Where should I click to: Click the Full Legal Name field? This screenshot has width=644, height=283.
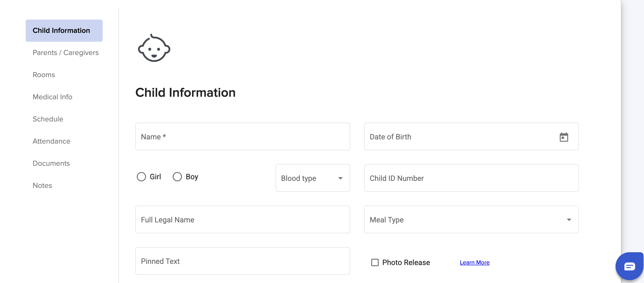(x=242, y=220)
